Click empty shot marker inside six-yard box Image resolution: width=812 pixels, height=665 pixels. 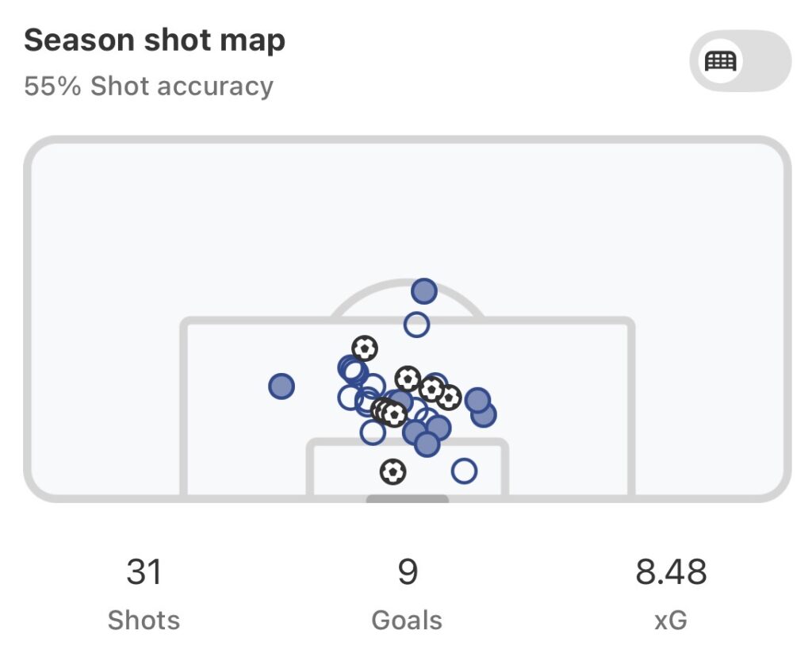click(464, 471)
